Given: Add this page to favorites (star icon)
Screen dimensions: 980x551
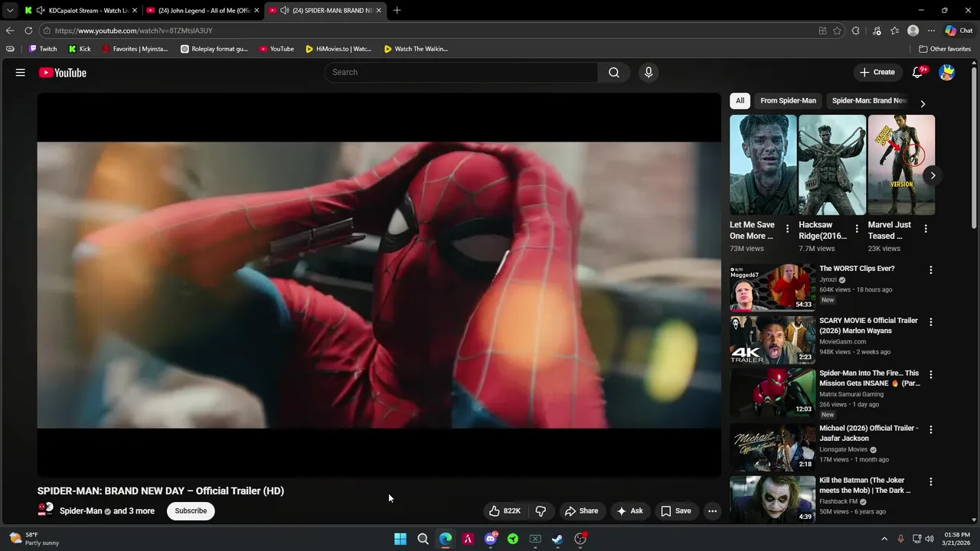Looking at the screenshot, I should (837, 31).
